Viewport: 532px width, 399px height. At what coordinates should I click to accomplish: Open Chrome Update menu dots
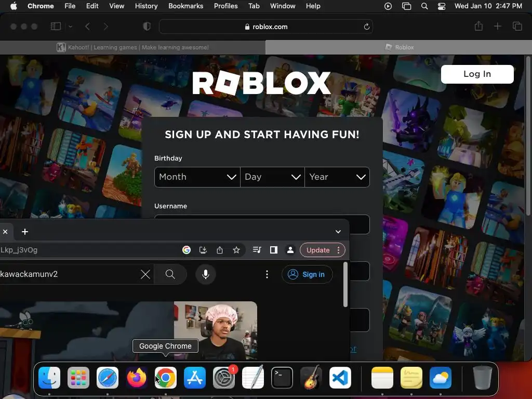pyautogui.click(x=338, y=250)
